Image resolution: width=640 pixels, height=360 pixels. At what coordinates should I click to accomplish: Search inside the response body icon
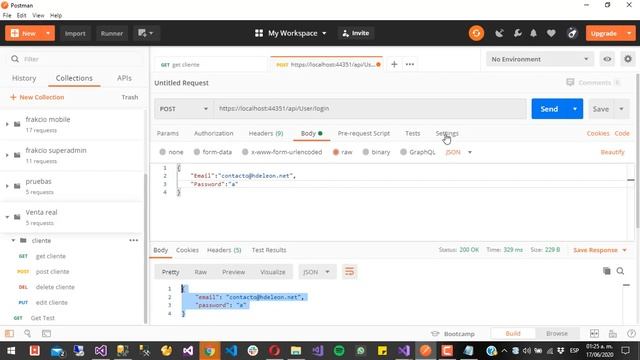point(620,271)
